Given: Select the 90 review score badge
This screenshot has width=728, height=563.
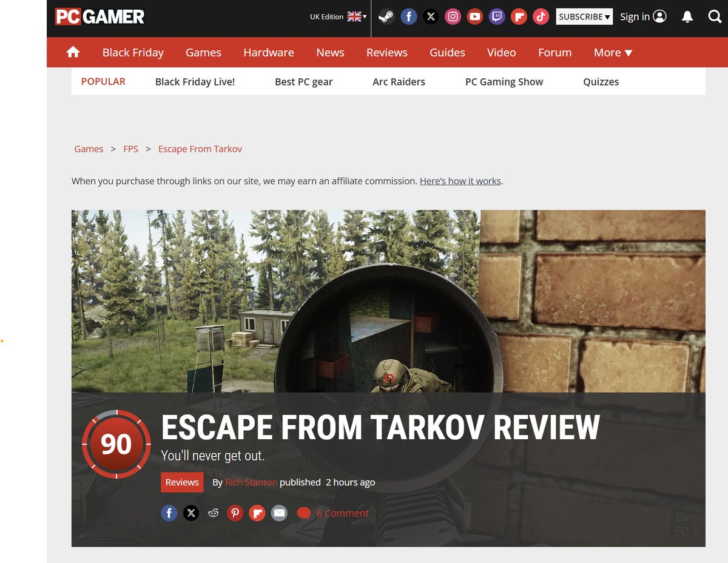Looking at the screenshot, I should 116,445.
